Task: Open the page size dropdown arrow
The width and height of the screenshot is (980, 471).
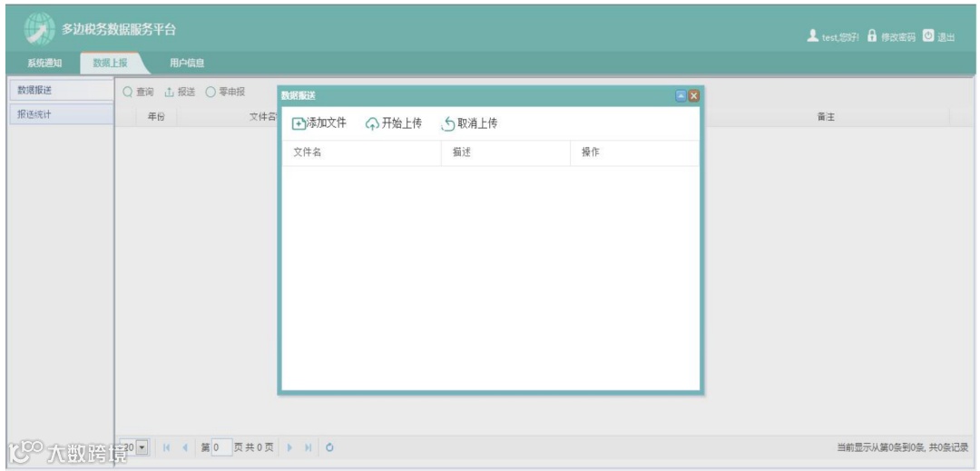Action: [142, 447]
